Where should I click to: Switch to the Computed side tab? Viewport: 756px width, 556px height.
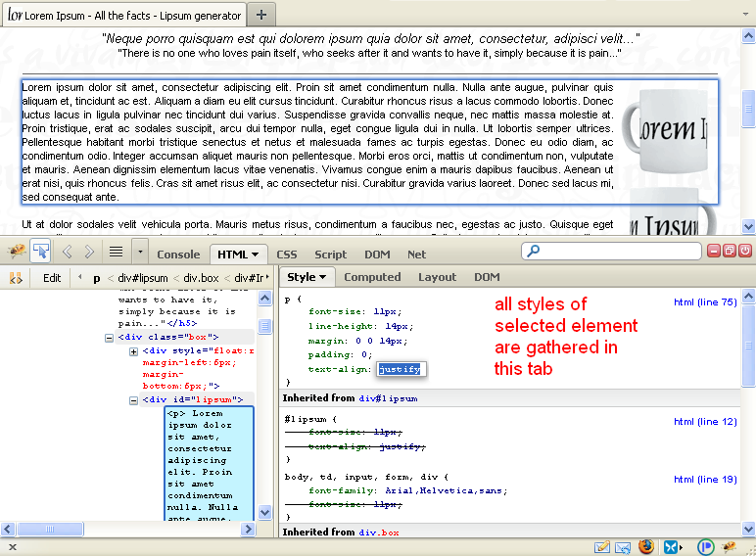372,277
